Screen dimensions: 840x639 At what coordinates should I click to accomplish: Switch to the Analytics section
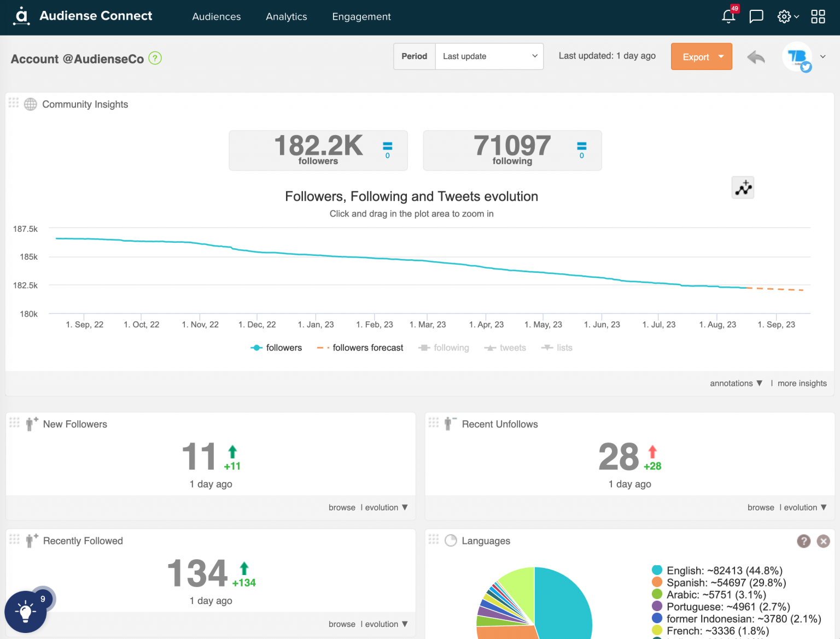point(286,16)
